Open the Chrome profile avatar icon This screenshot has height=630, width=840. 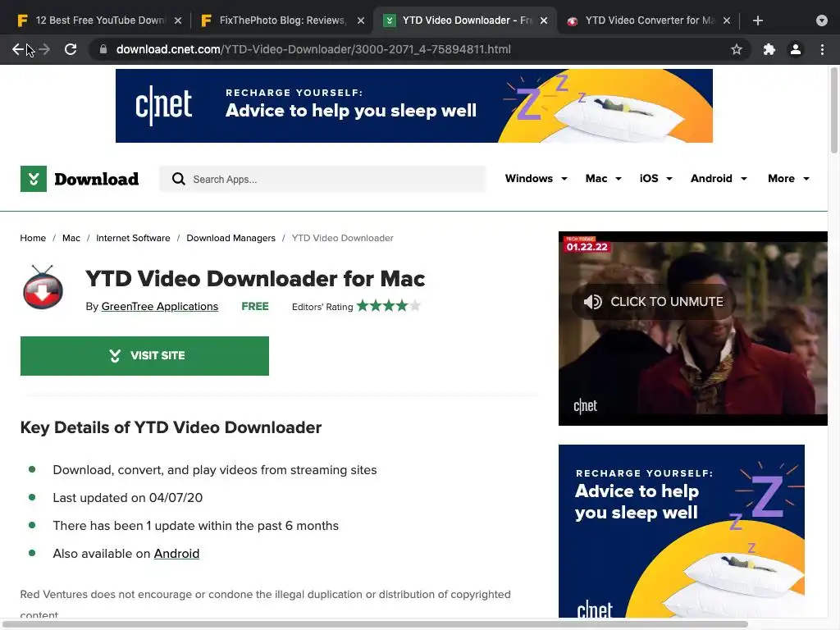(796, 49)
